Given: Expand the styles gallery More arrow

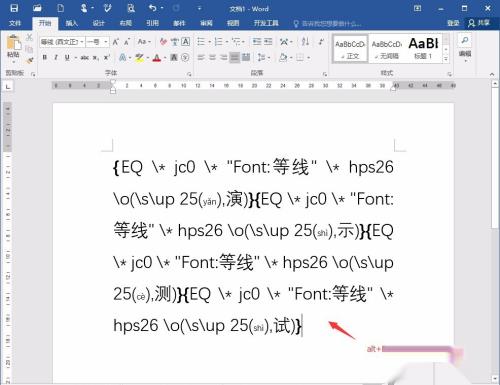Looking at the screenshot, I should tap(446, 59).
